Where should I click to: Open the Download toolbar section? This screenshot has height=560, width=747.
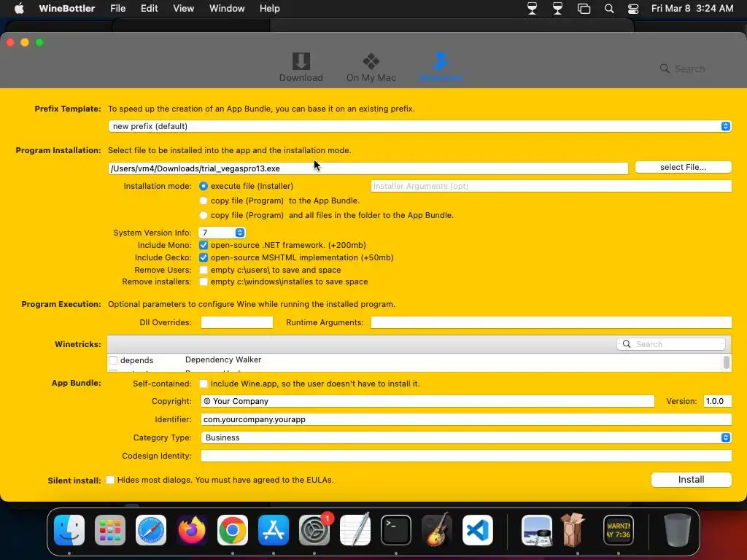coord(301,67)
